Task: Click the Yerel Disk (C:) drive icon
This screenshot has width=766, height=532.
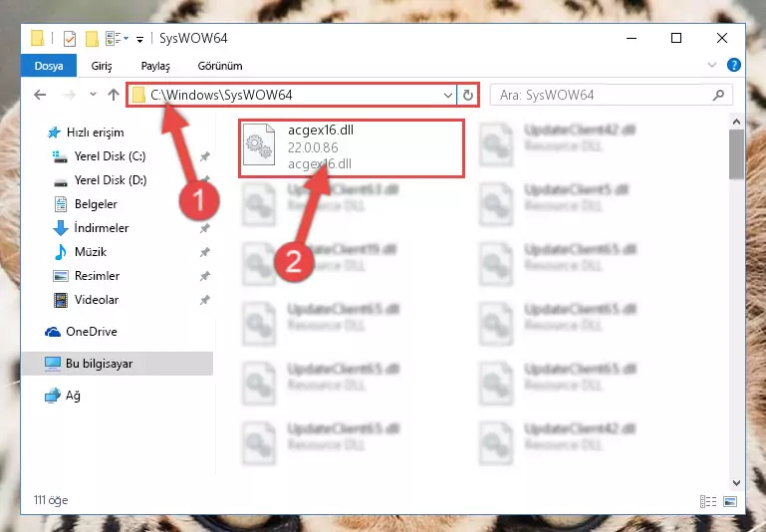Action: (x=60, y=156)
